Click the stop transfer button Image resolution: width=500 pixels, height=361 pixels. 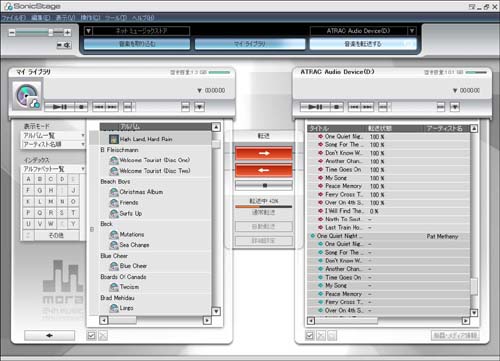coord(264,185)
